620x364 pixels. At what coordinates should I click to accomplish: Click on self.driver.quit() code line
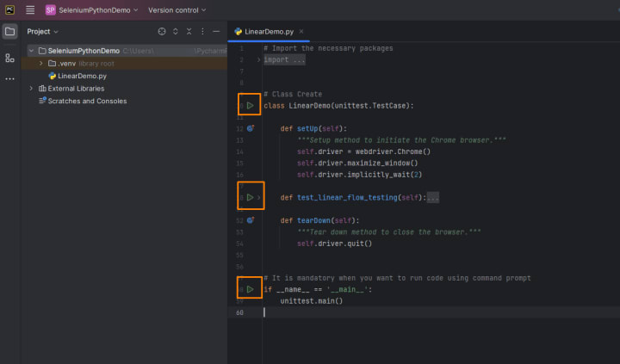[x=334, y=244]
